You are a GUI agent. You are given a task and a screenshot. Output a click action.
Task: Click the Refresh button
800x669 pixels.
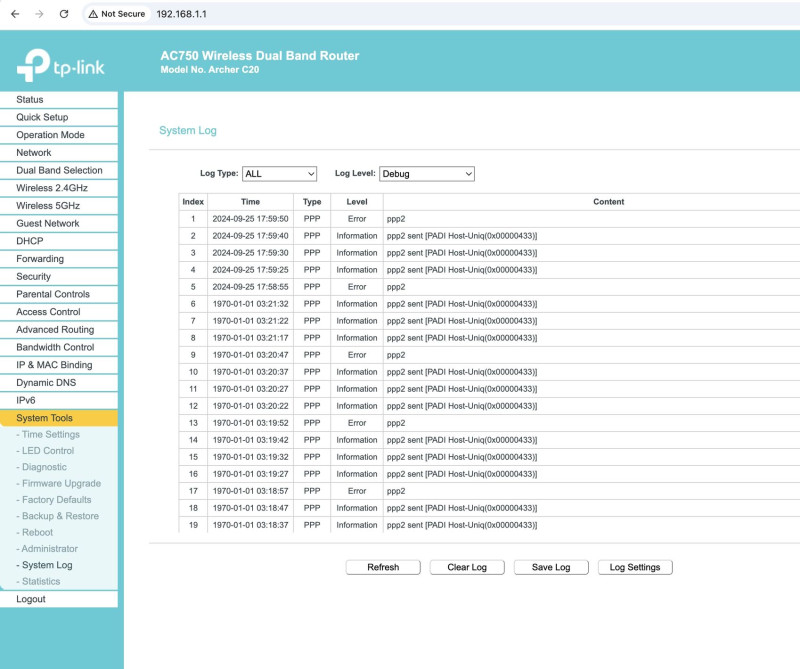(383, 567)
